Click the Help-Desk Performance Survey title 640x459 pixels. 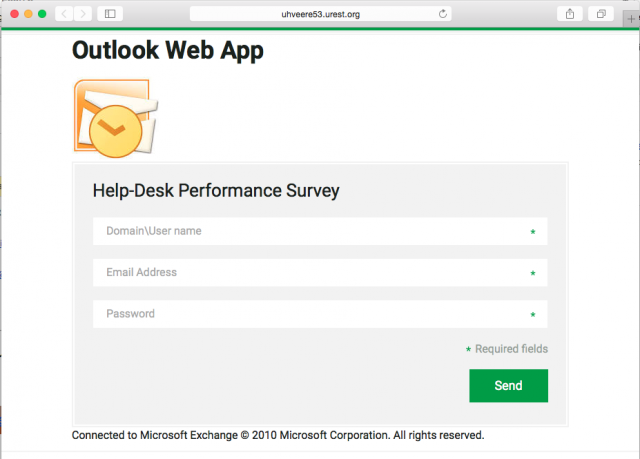tap(216, 191)
